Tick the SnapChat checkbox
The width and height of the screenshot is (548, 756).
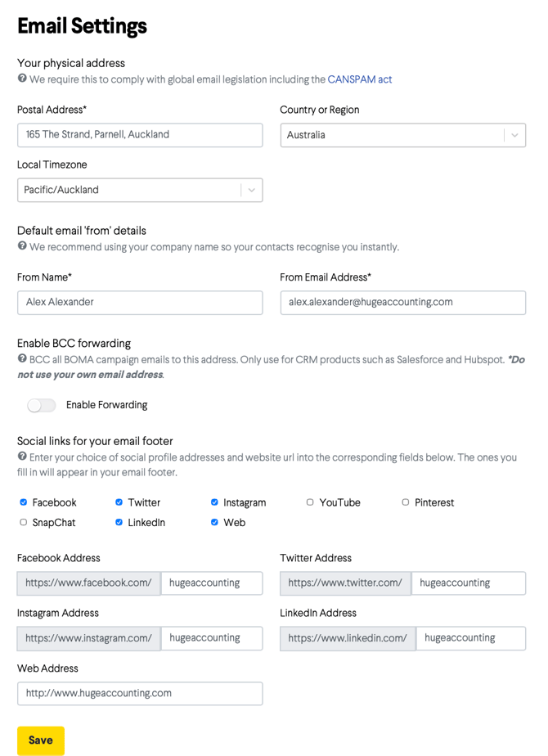pyautogui.click(x=24, y=522)
